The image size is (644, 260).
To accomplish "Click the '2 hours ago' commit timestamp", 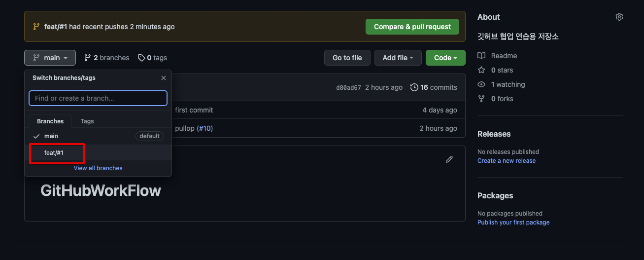I will point(384,87).
